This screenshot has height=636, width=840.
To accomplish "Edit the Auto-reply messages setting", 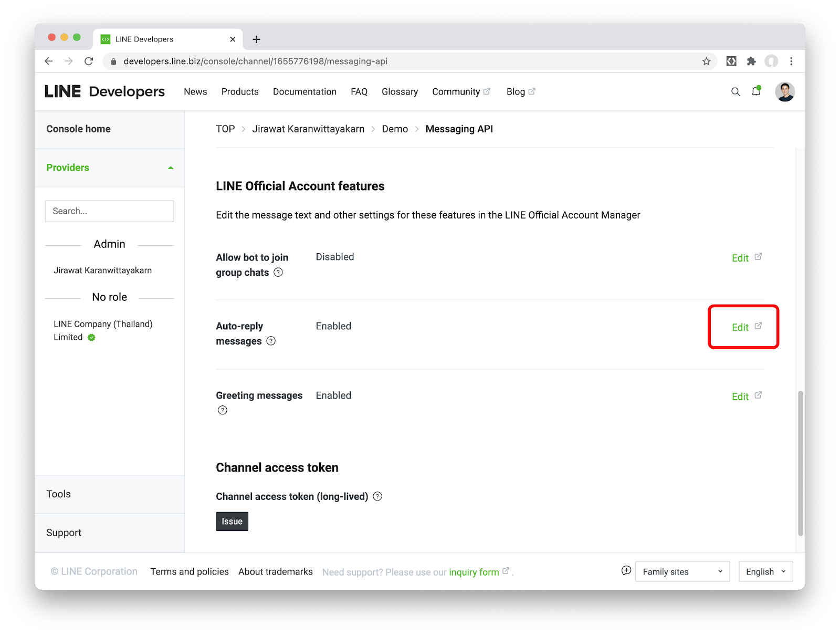I will point(747,327).
